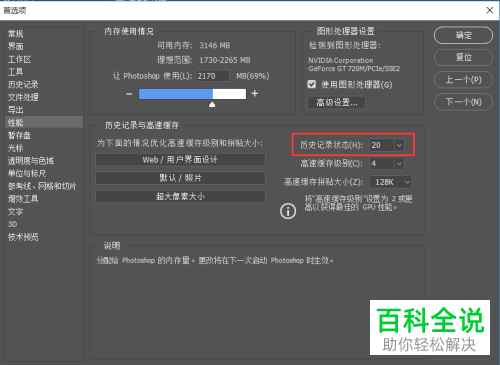500x365 pixels.
Task: Open the 高速缓存拼贴大小(Z) 128K dropdown
Action: pos(390,182)
